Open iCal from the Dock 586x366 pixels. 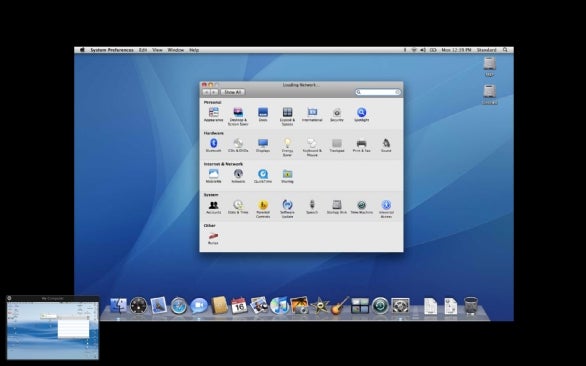pyautogui.click(x=239, y=305)
